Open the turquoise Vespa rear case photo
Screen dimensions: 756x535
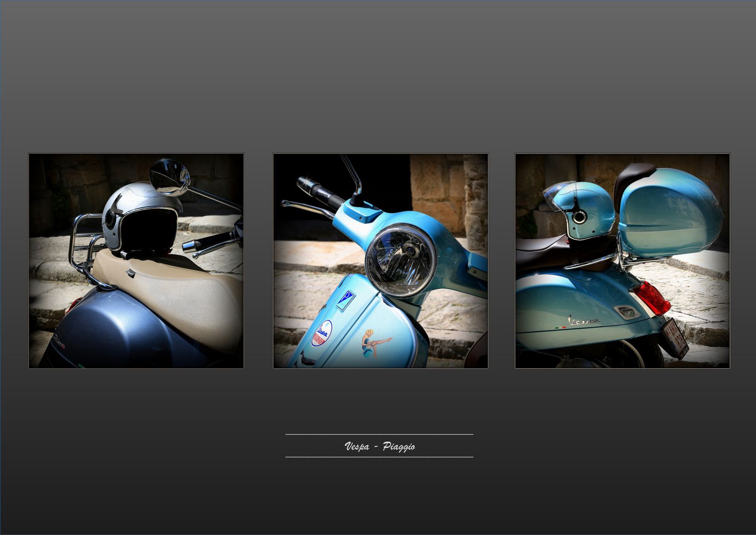click(622, 261)
